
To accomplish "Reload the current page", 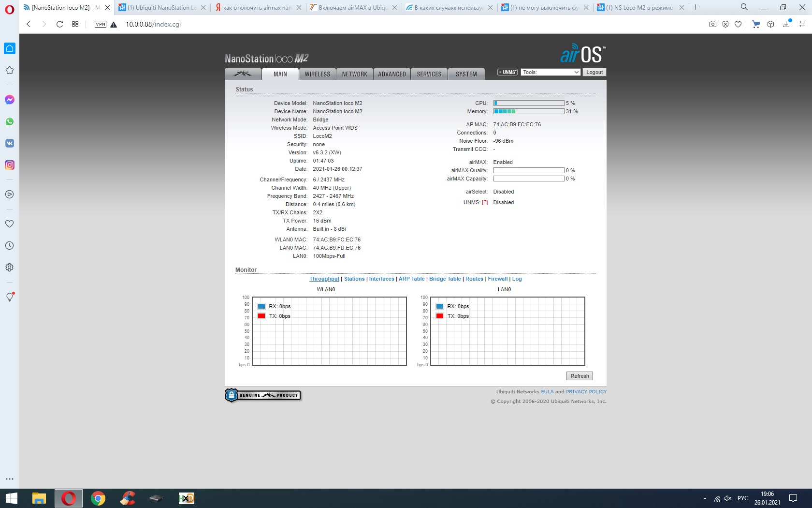I will [59, 24].
